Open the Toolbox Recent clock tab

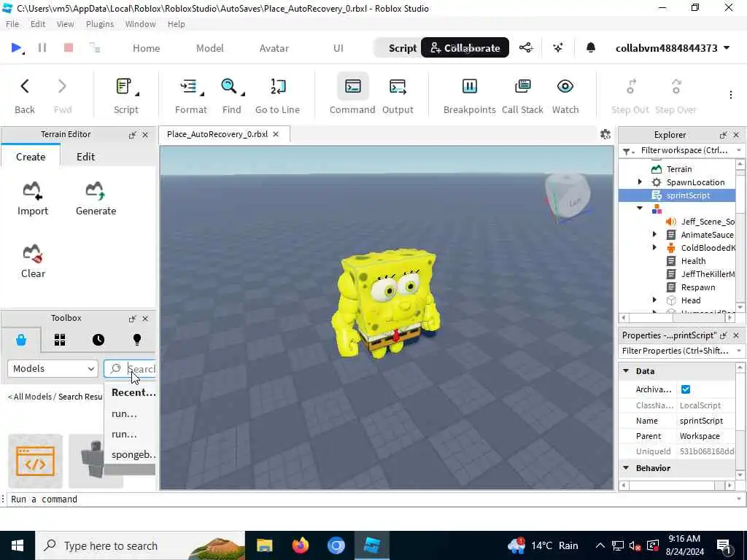click(x=98, y=340)
